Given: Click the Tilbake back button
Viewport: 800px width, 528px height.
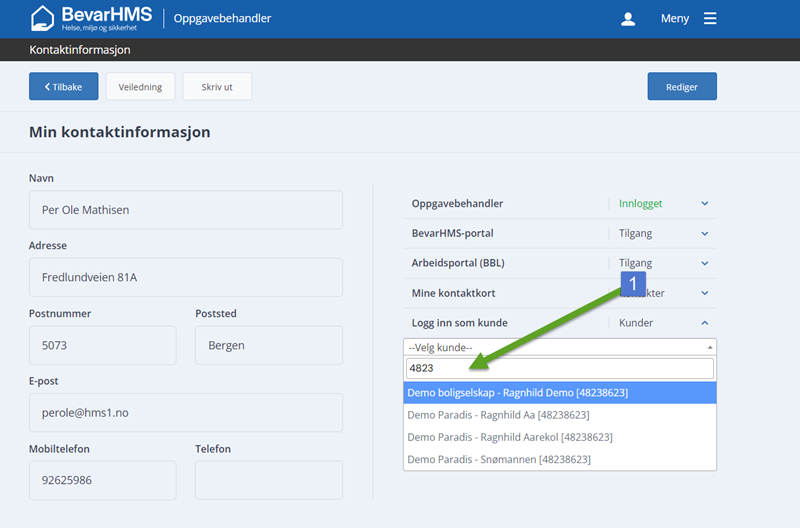Looking at the screenshot, I should 64,87.
